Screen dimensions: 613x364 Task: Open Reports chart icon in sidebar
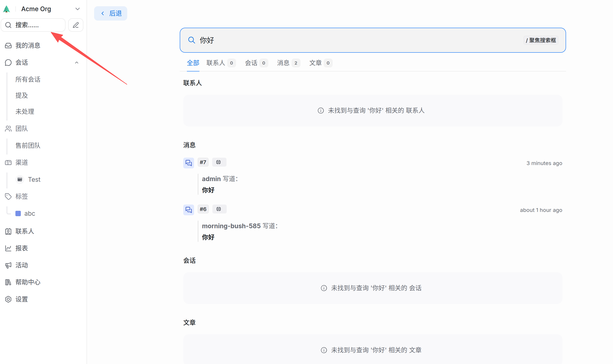[x=8, y=248]
